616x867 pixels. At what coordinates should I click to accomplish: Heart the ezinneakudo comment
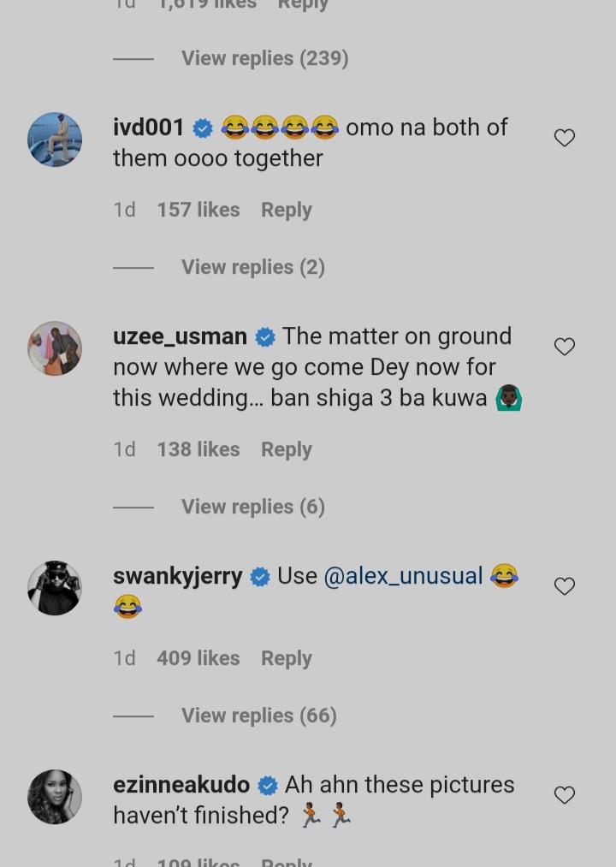(x=565, y=795)
